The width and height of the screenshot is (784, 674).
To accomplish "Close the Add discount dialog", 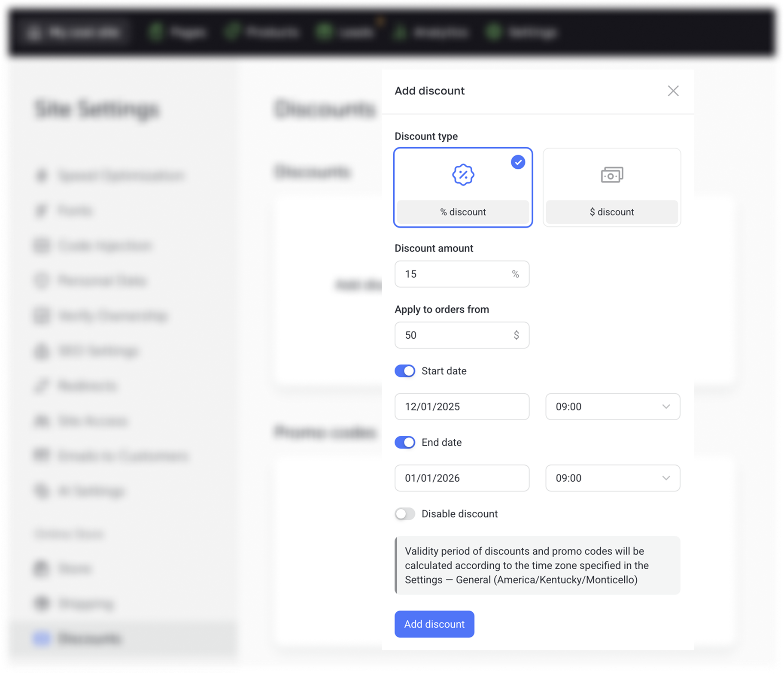I will pos(673,91).
